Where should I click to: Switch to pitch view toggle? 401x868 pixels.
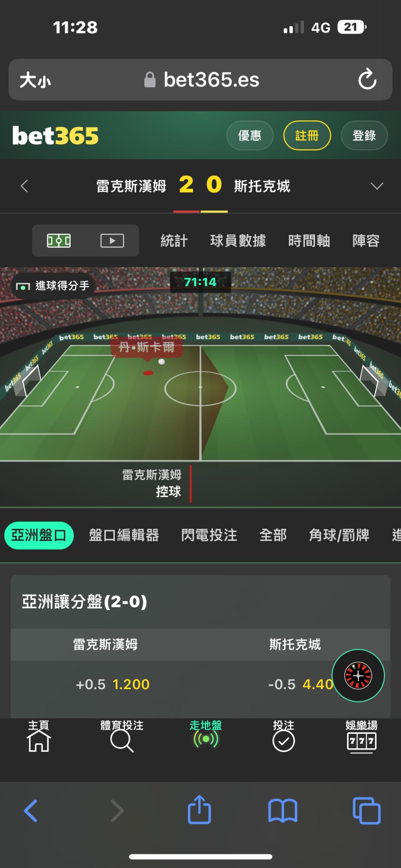59,240
